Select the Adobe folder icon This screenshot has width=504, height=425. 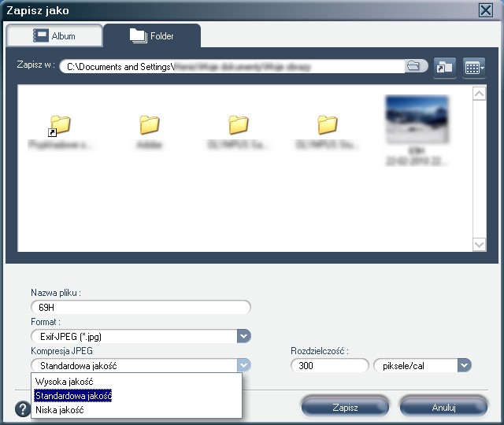150,124
